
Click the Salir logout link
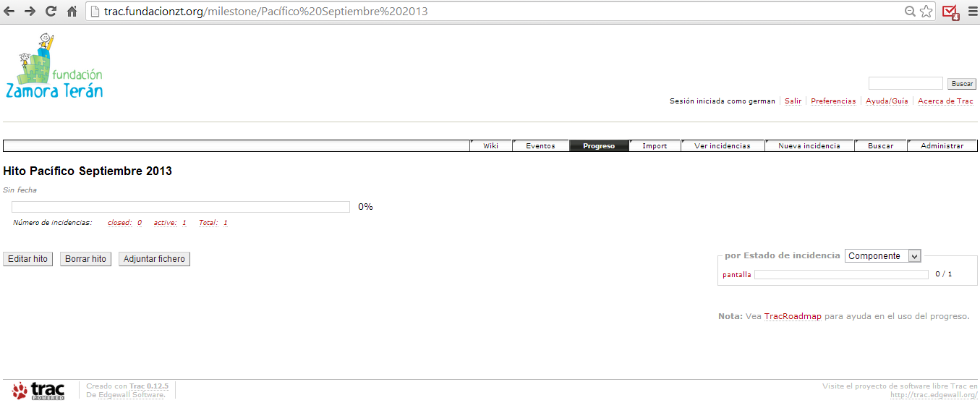click(x=793, y=101)
